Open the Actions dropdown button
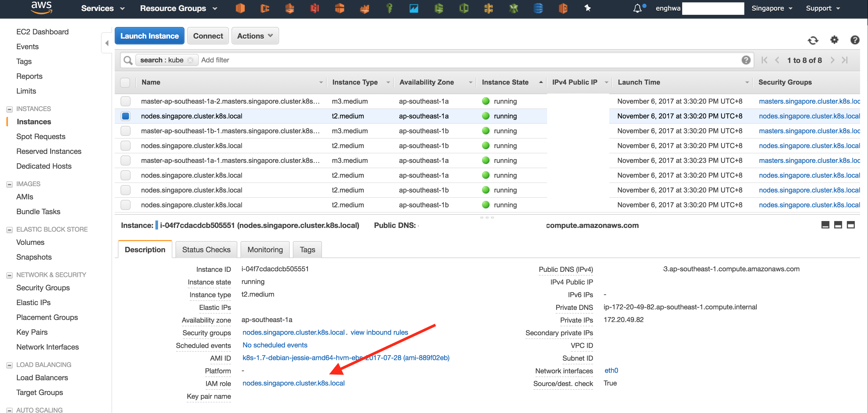The height and width of the screenshot is (413, 868). click(x=255, y=36)
